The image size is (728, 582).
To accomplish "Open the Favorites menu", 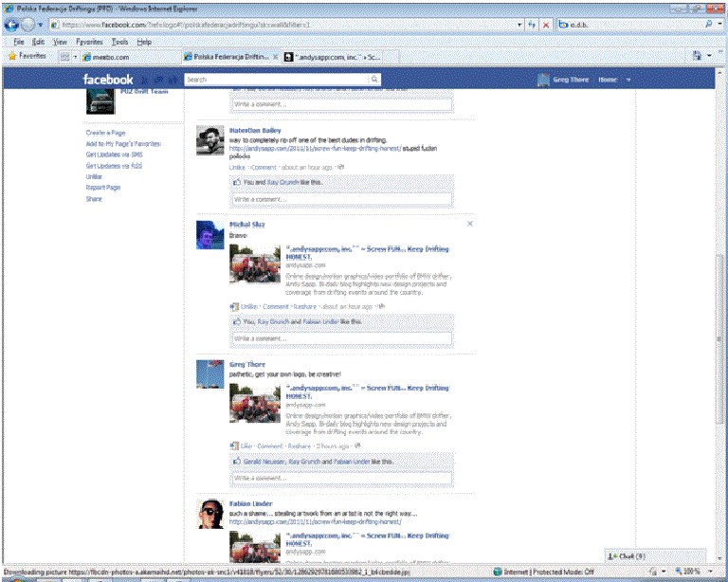I will pyautogui.click(x=89, y=42).
